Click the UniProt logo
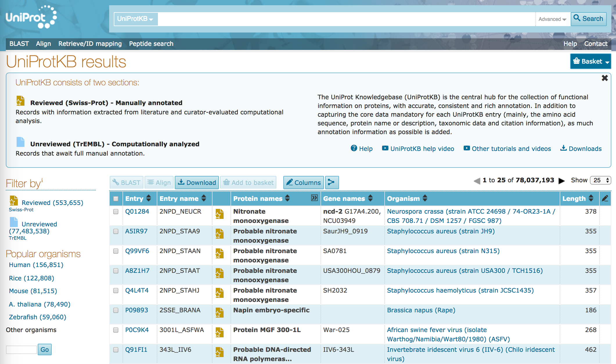 (31, 17)
